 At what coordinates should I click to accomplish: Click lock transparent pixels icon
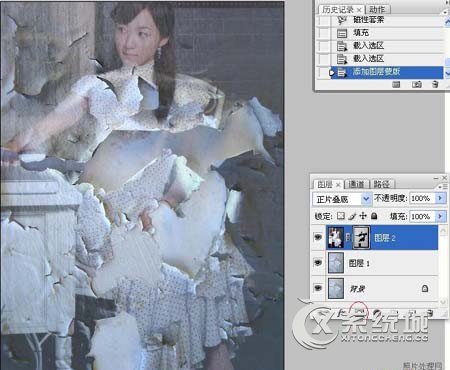341,216
